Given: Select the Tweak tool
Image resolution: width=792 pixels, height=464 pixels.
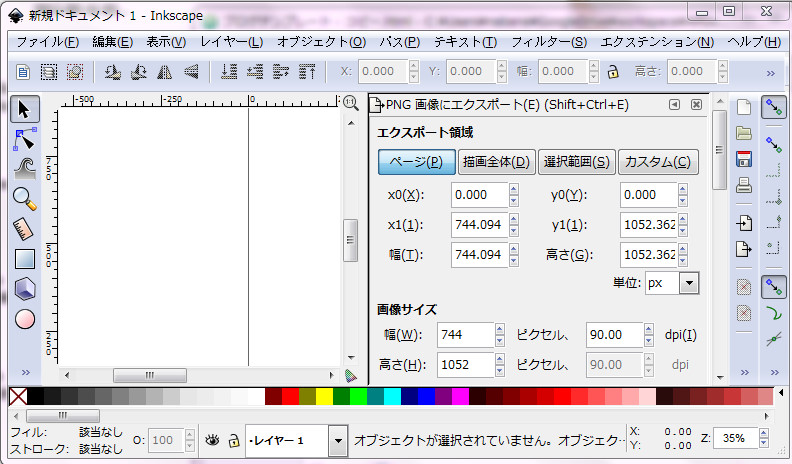Looking at the screenshot, I should (x=24, y=169).
